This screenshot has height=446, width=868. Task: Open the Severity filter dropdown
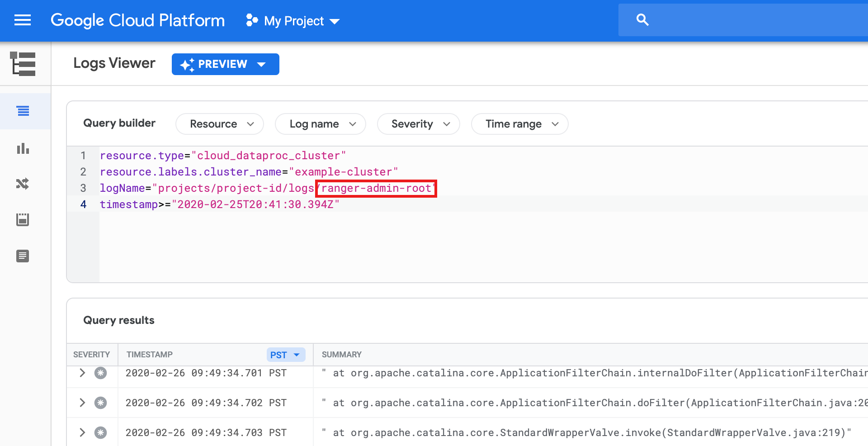[x=419, y=124]
